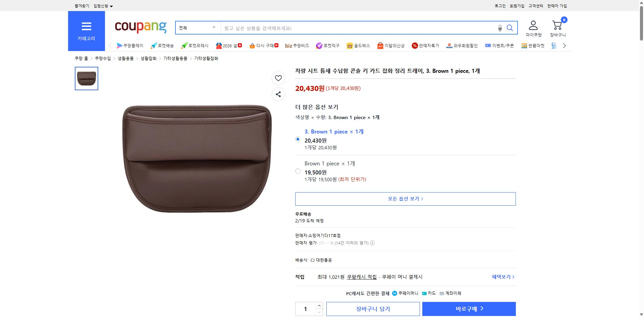Image resolution: width=644 pixels, height=317 pixels.
Task: Click the Coupang logo
Action: [x=140, y=28]
